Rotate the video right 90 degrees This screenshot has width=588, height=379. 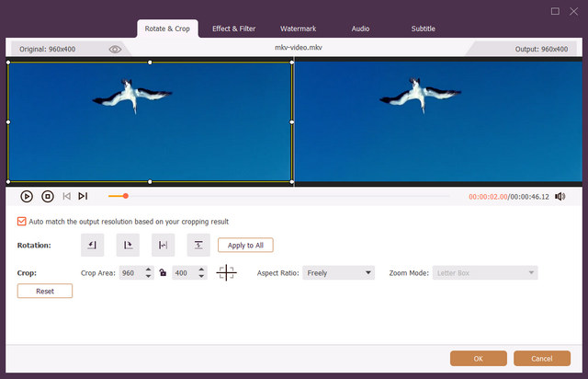[128, 245]
